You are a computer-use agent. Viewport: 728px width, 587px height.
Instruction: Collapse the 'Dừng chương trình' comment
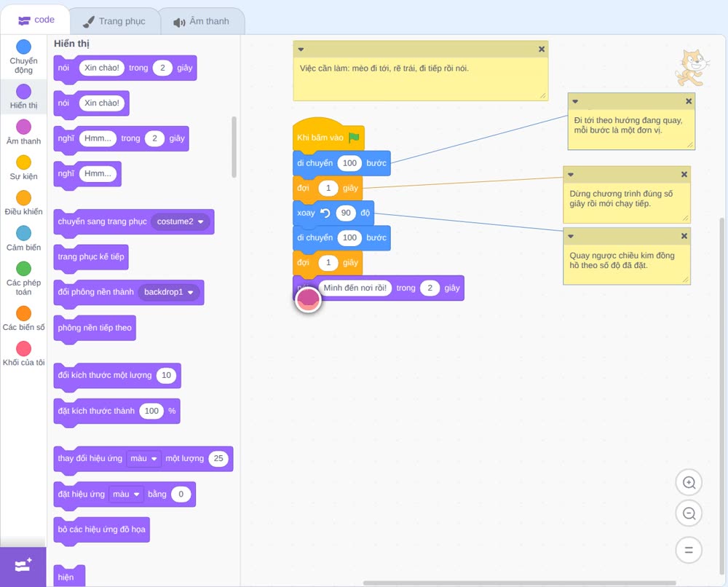click(x=571, y=175)
